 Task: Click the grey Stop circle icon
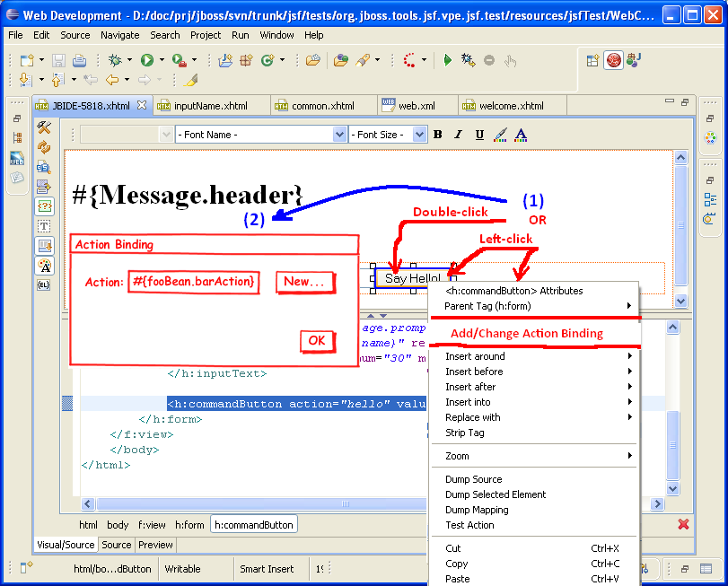point(489,60)
